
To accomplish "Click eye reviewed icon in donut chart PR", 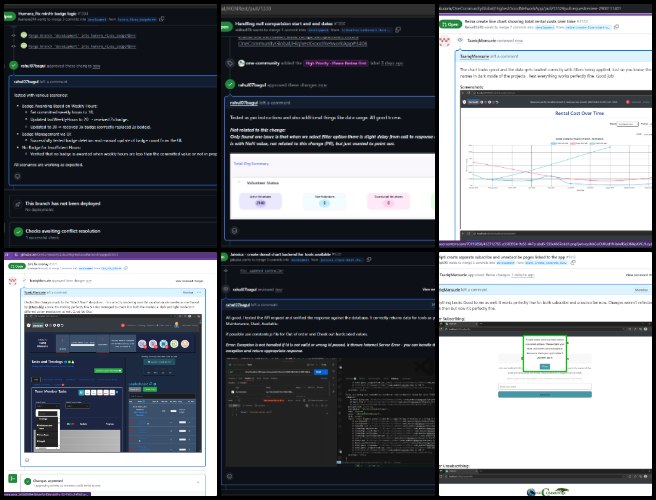I will coord(226,289).
